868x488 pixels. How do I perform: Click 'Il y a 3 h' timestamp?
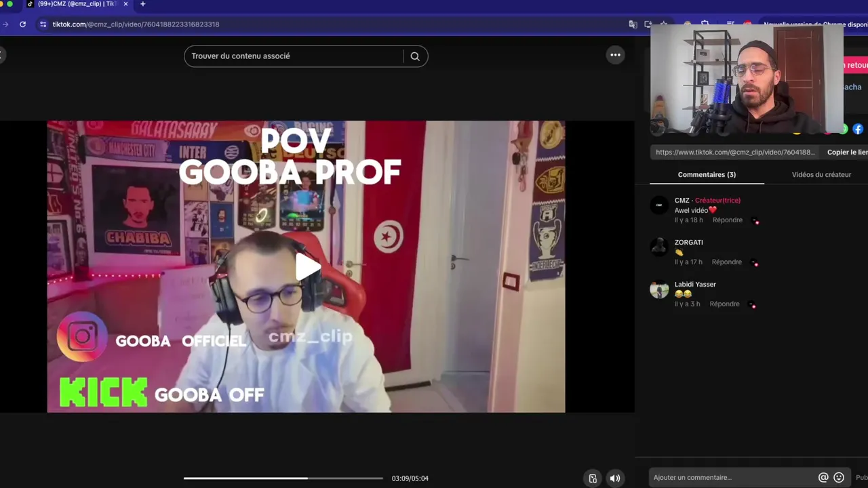click(x=687, y=304)
